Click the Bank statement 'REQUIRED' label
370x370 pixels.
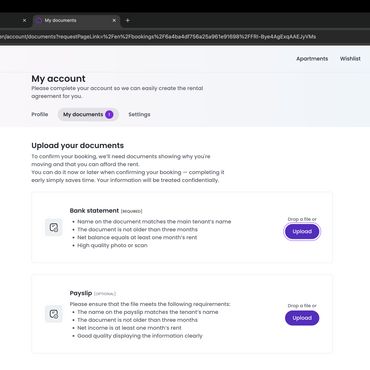131,211
